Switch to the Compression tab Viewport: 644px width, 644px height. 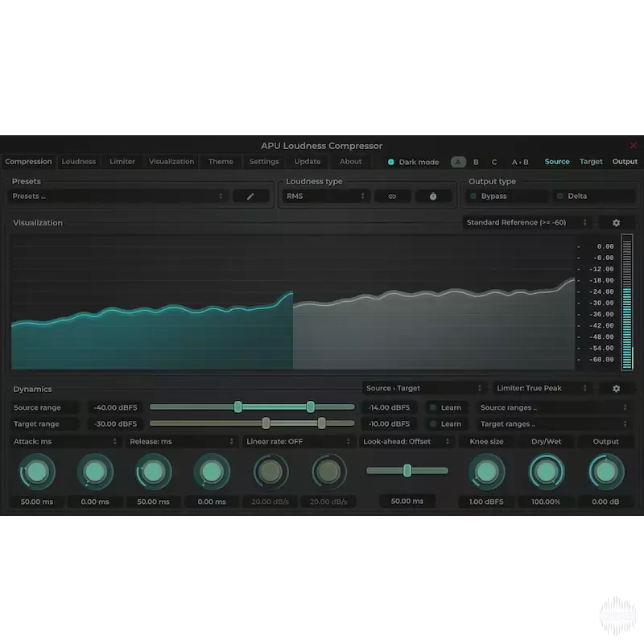[x=28, y=162]
